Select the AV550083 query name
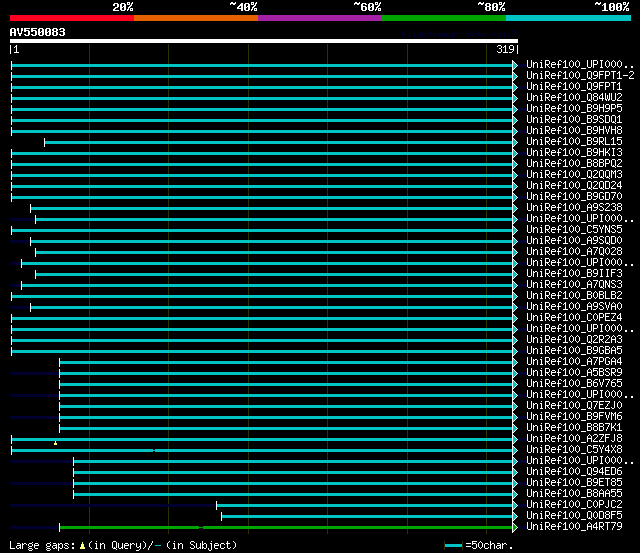This screenshot has height=553, width=640. click(x=38, y=32)
